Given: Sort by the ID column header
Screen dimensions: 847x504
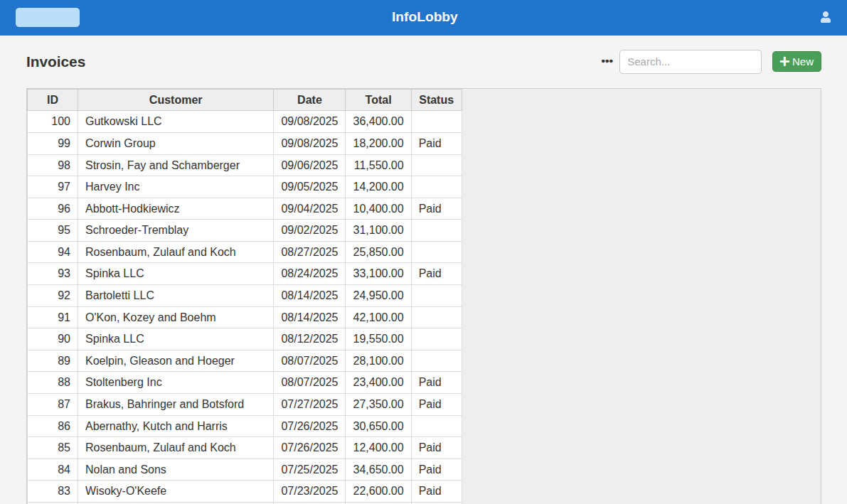Looking at the screenshot, I should pos(53,100).
